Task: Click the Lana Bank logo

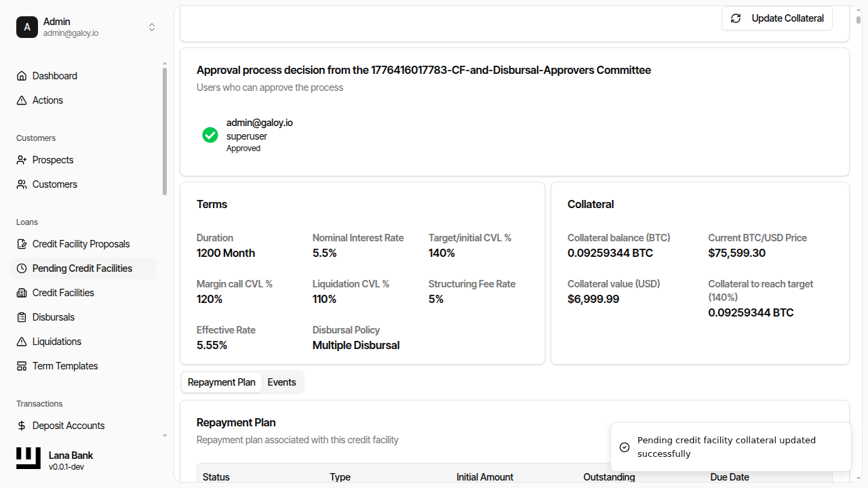Action: pos(28,458)
